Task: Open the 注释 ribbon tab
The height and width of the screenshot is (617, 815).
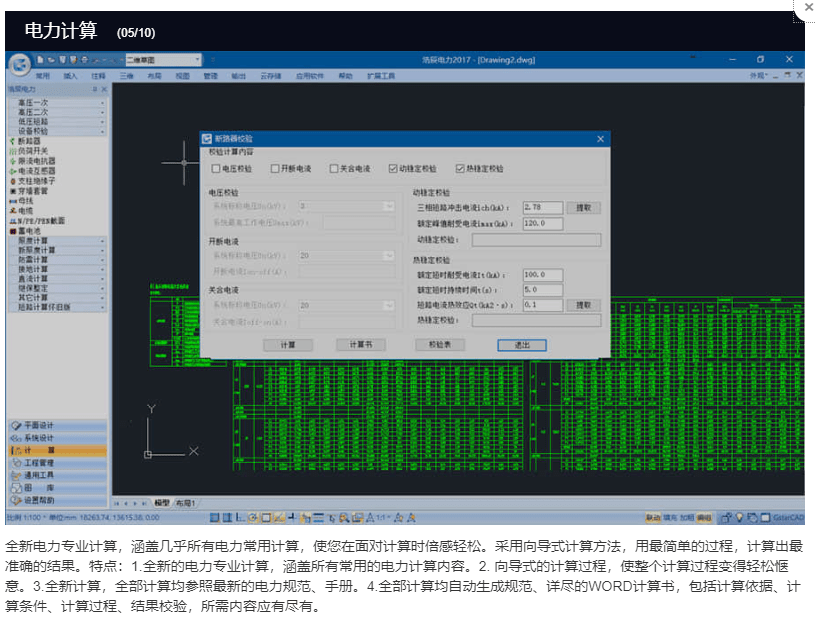Action: point(98,76)
